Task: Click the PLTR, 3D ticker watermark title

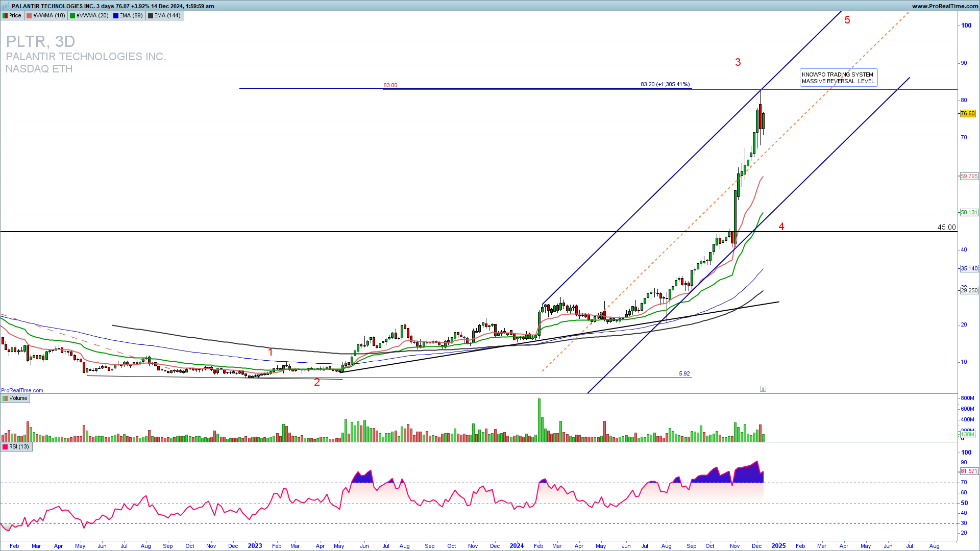Action: [x=41, y=41]
